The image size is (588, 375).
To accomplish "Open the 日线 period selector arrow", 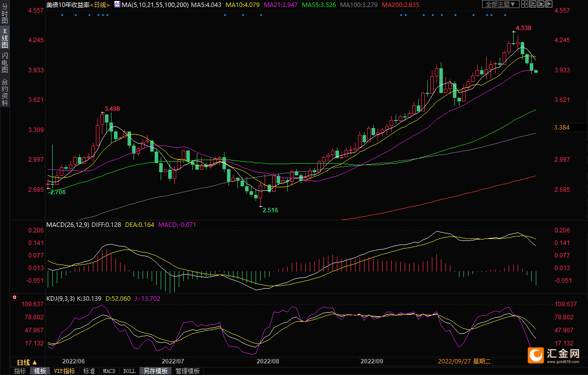I will click(x=35, y=362).
